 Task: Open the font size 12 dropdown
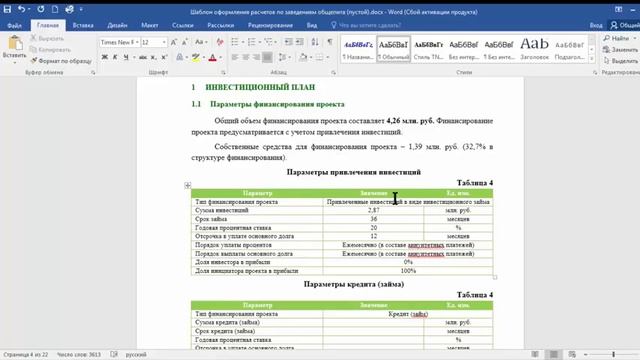pyautogui.click(x=164, y=42)
